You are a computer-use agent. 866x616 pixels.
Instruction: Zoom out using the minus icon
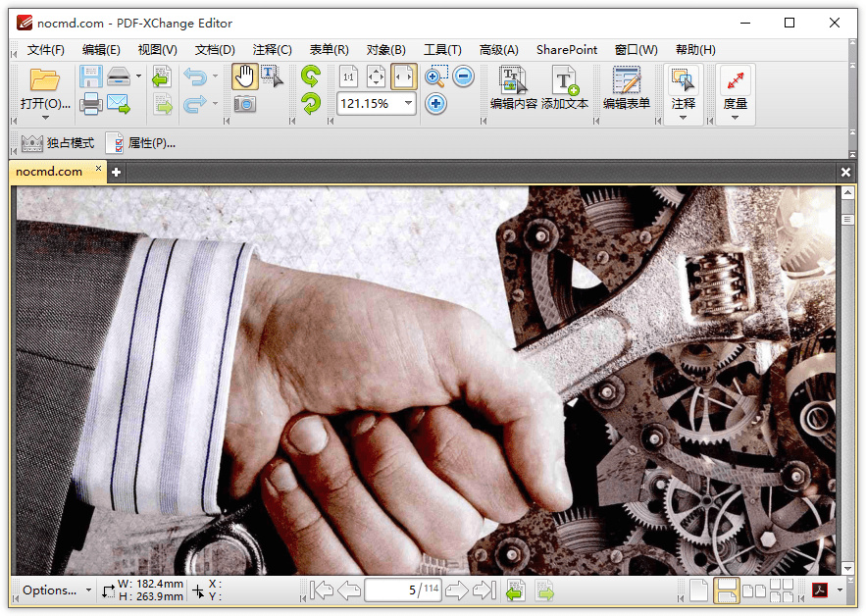[462, 76]
